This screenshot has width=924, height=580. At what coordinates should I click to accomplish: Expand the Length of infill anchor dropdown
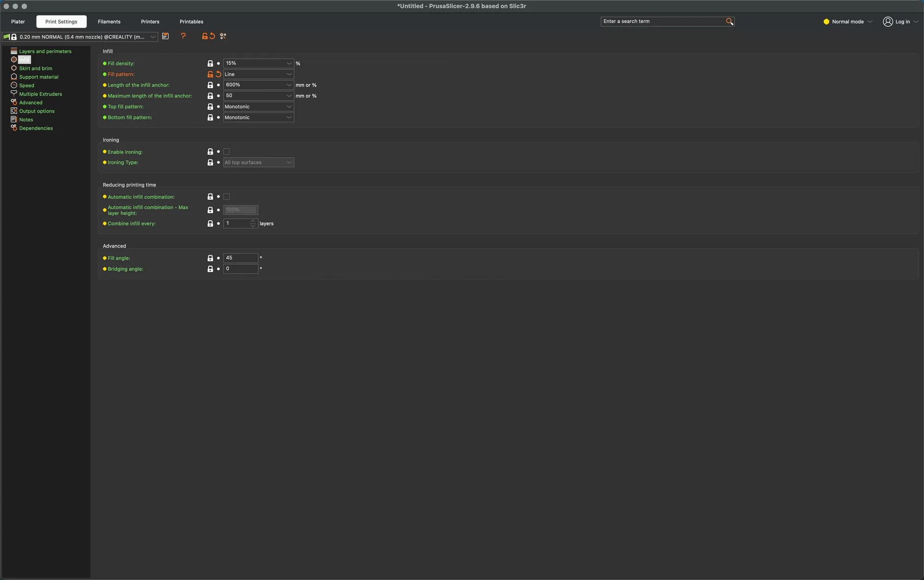tap(259, 85)
